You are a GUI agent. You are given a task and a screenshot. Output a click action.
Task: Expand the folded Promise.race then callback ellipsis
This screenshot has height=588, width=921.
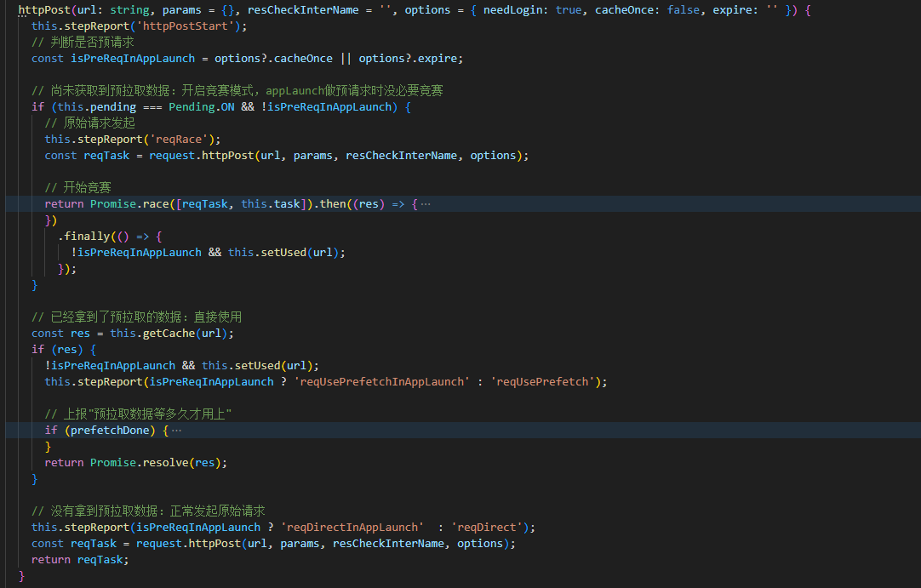click(x=426, y=204)
